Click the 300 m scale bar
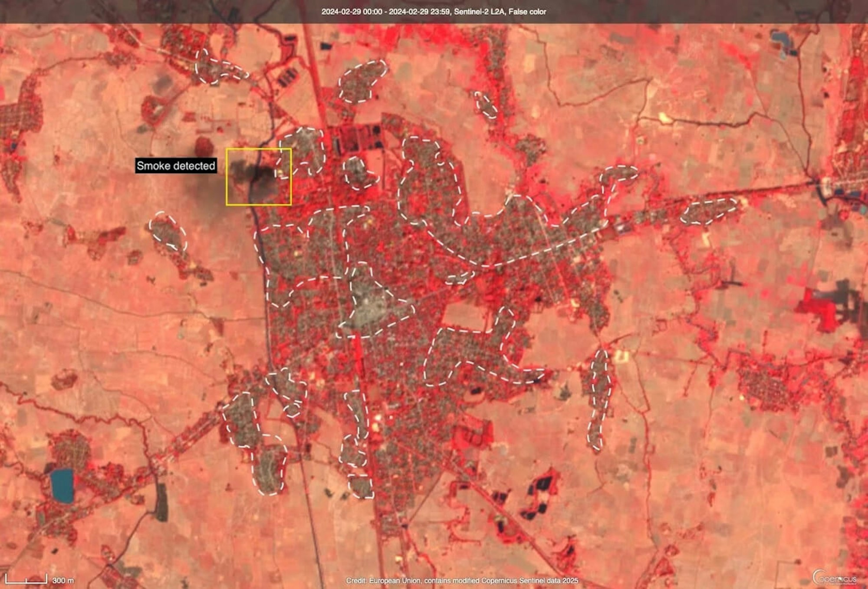 point(27,579)
